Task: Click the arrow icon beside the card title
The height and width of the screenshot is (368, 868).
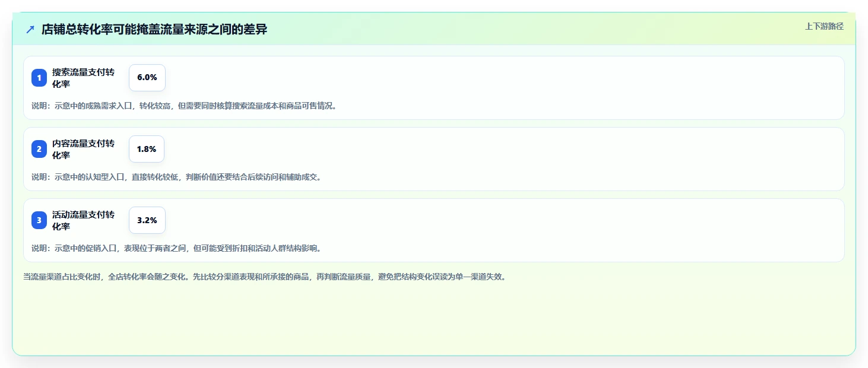Action: click(x=30, y=29)
